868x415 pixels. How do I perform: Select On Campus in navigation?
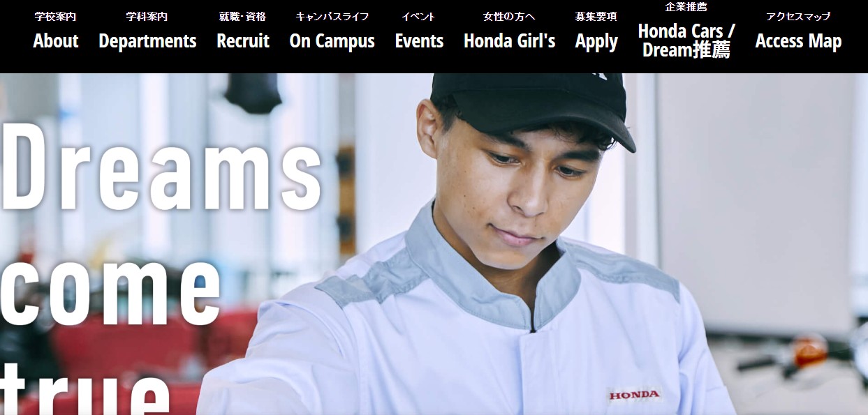coord(332,41)
